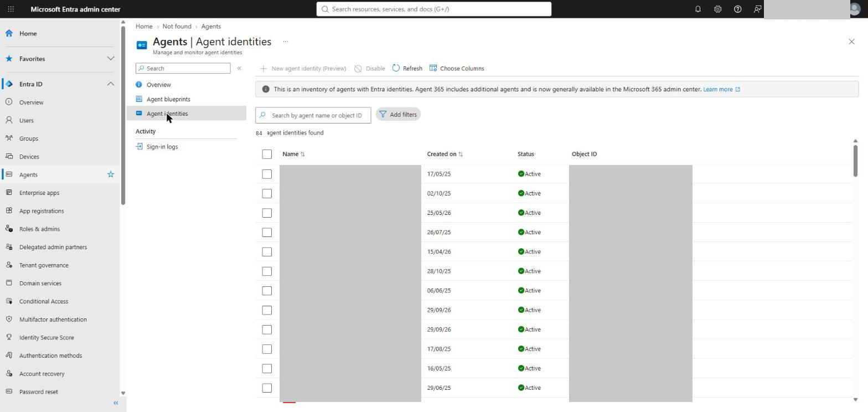
Task: Check the row created 17/05/25
Action: pos(267,174)
